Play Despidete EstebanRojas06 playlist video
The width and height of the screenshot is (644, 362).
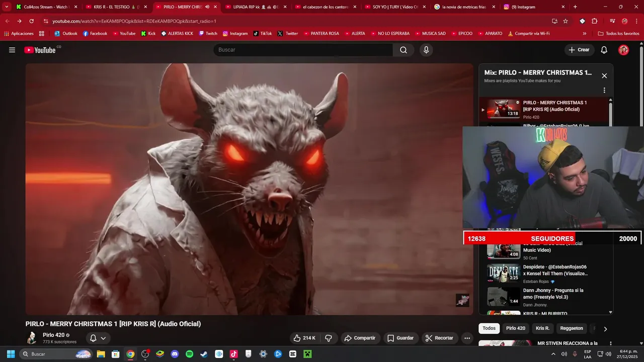pos(503,273)
